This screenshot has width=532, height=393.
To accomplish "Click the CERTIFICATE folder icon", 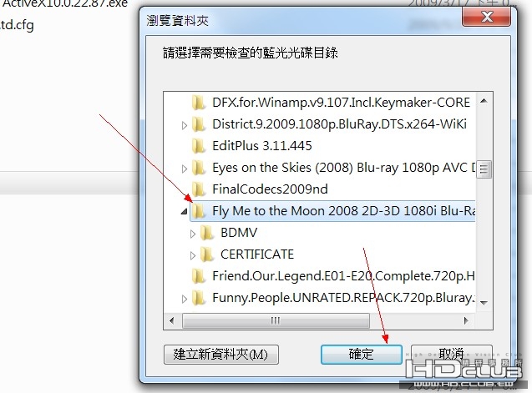I will click(x=206, y=254).
